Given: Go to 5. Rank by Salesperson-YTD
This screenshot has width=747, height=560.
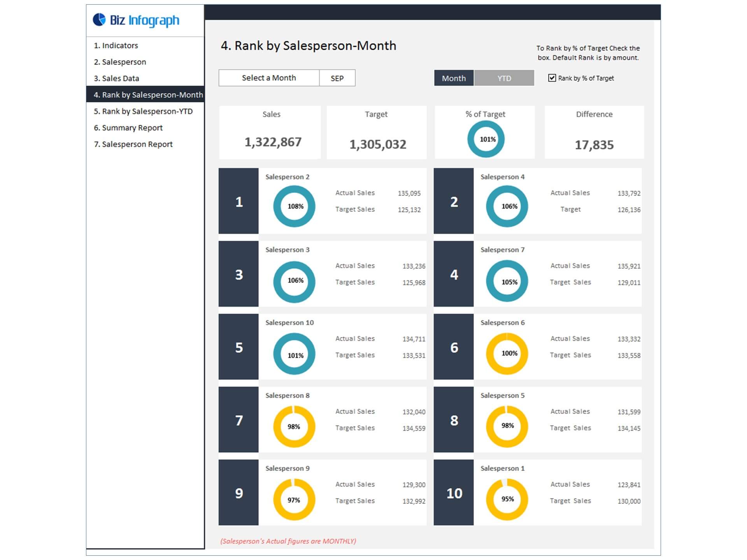Looking at the screenshot, I should tap(143, 111).
